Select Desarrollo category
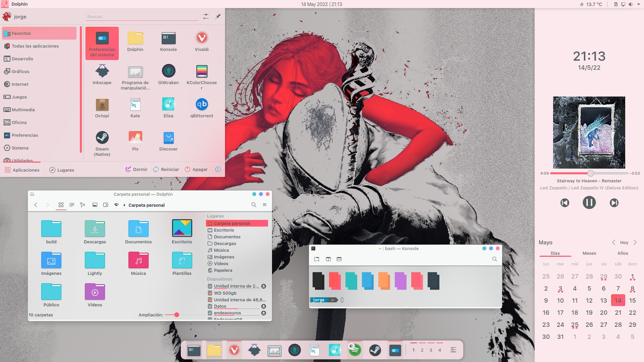This screenshot has height=362, width=644. point(39,59)
